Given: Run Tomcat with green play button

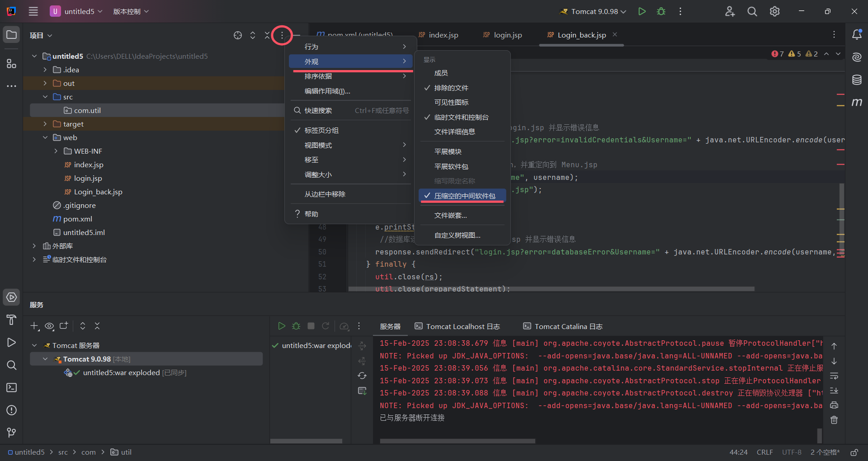Looking at the screenshot, I should pos(642,11).
